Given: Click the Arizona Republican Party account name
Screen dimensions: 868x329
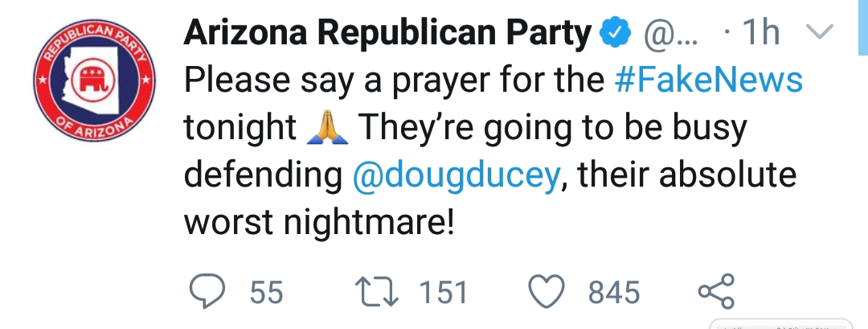Looking at the screenshot, I should click(x=387, y=33).
